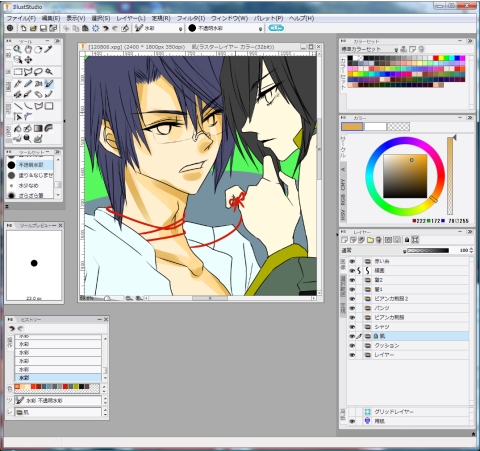The image size is (480, 451).
Task: Open the フィルタ(I) menu
Action: 191,18
